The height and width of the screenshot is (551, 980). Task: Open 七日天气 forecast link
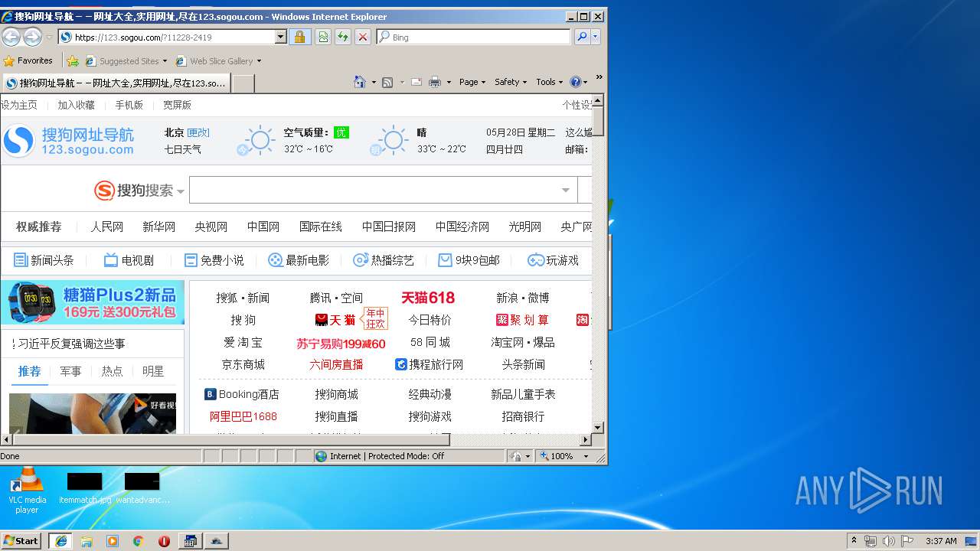tap(182, 149)
